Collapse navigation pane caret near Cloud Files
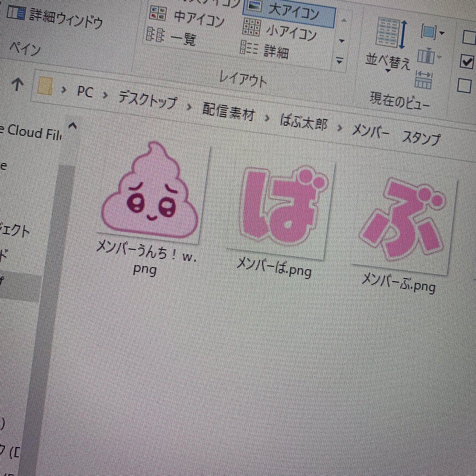The height and width of the screenshot is (476, 476). click(73, 126)
